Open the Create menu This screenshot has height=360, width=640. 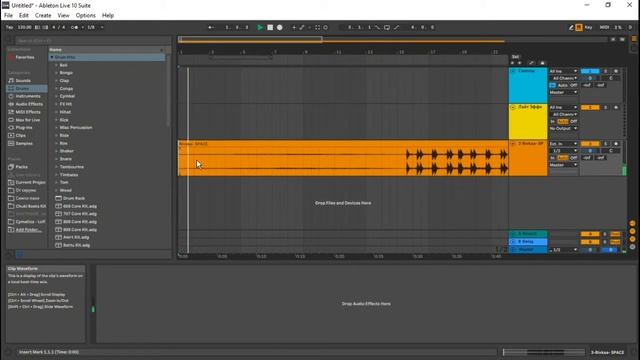(x=43, y=16)
